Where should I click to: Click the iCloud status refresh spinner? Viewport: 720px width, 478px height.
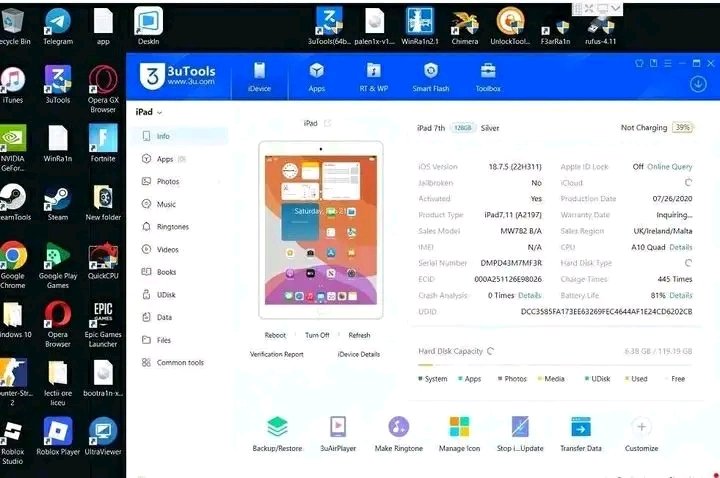pos(688,183)
